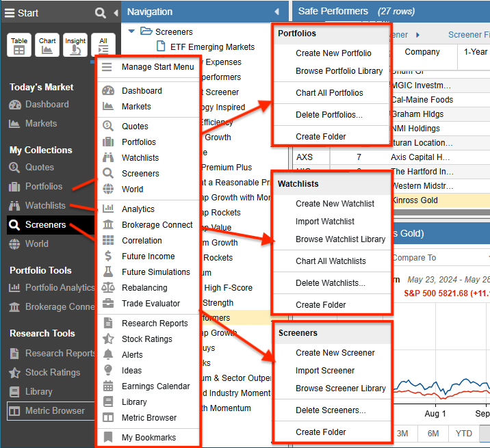Open the Table view button
This screenshot has width=490, height=448.
pyautogui.click(x=19, y=45)
